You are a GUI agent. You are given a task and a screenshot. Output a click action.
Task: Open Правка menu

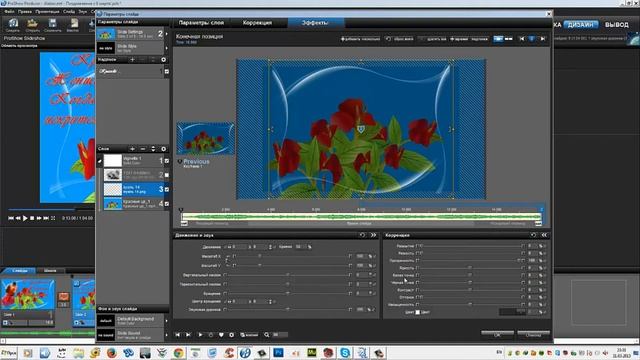tap(24, 12)
